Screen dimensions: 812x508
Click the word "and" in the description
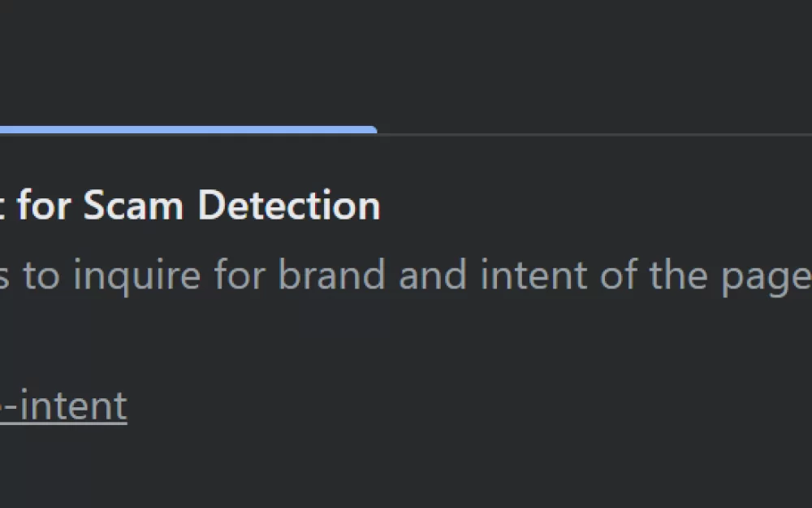pyautogui.click(x=431, y=276)
